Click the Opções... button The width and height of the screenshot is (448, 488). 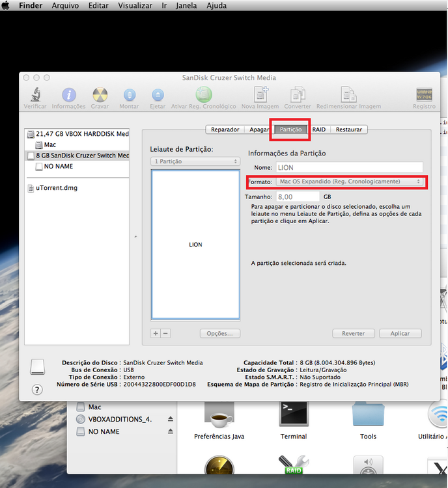click(x=219, y=333)
